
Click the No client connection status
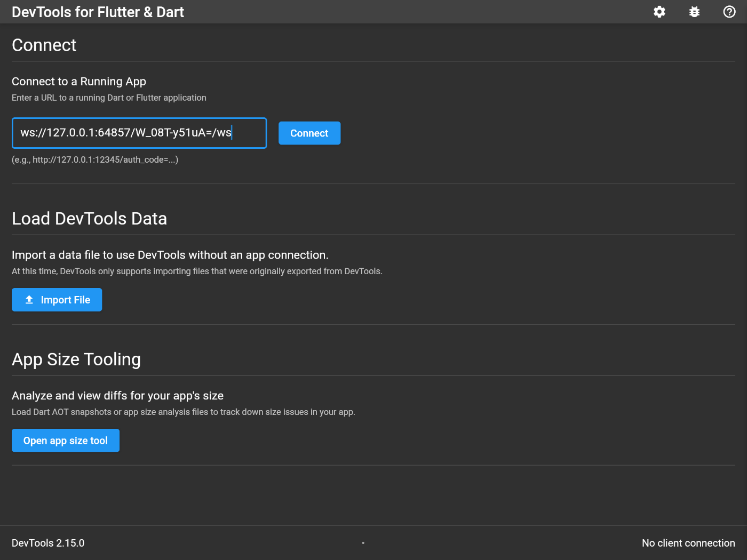[x=688, y=543]
